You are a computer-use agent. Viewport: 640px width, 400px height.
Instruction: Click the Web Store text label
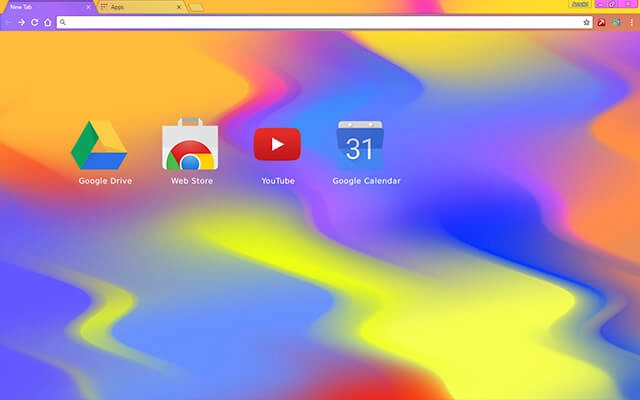click(x=192, y=181)
